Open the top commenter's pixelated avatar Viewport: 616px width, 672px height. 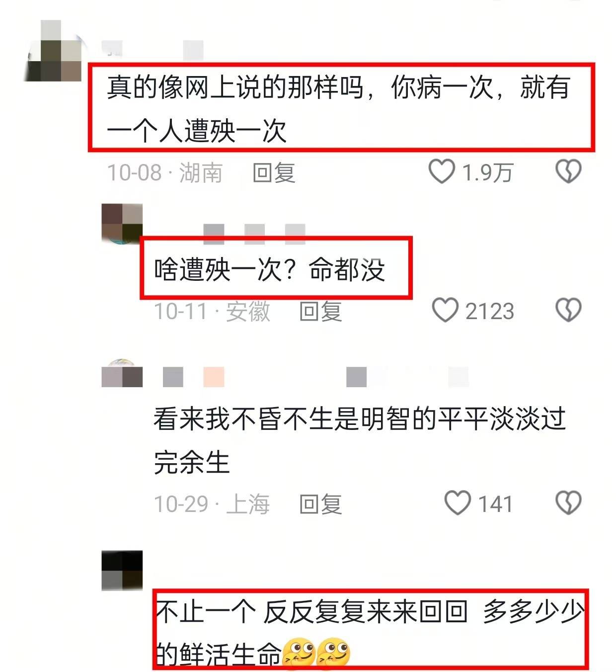tap(53, 51)
